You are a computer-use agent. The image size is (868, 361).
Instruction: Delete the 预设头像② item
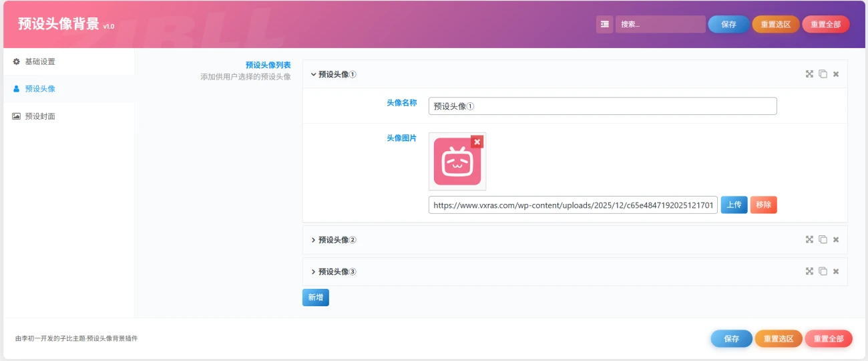tap(836, 240)
